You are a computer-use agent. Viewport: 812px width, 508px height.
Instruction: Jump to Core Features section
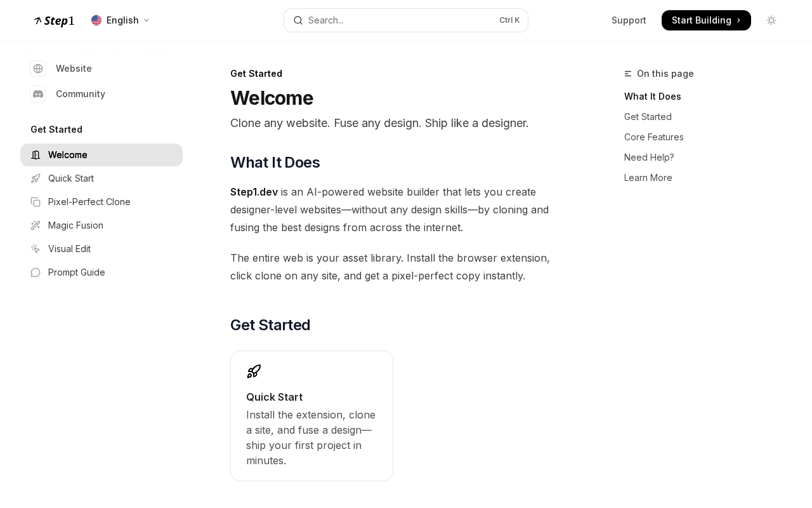pos(654,137)
